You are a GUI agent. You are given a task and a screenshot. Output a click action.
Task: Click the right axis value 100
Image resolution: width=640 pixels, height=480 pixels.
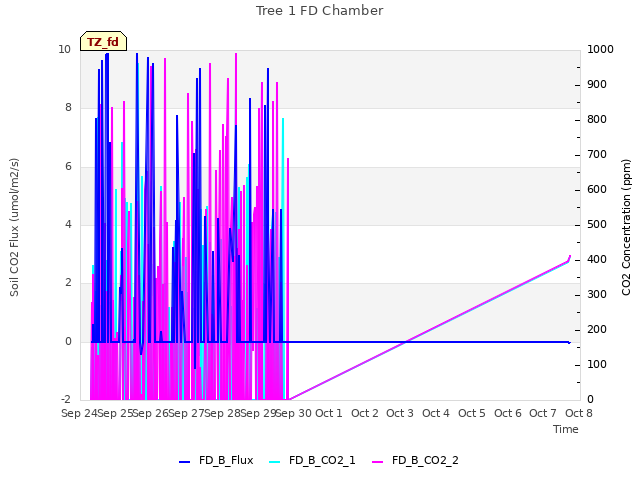597,364
